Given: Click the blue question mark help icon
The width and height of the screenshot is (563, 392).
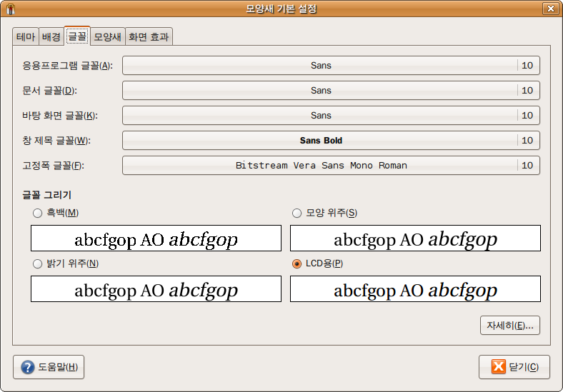Looking at the screenshot, I should 28,367.
